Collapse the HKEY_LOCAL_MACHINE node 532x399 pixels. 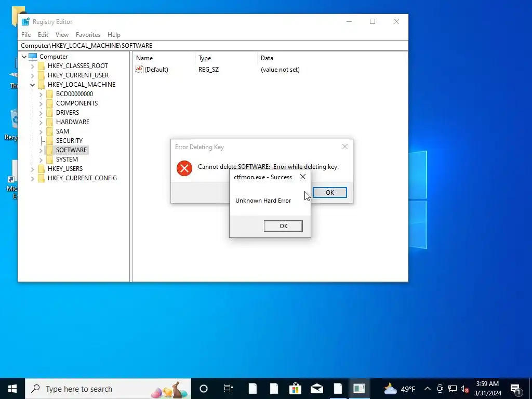click(33, 85)
